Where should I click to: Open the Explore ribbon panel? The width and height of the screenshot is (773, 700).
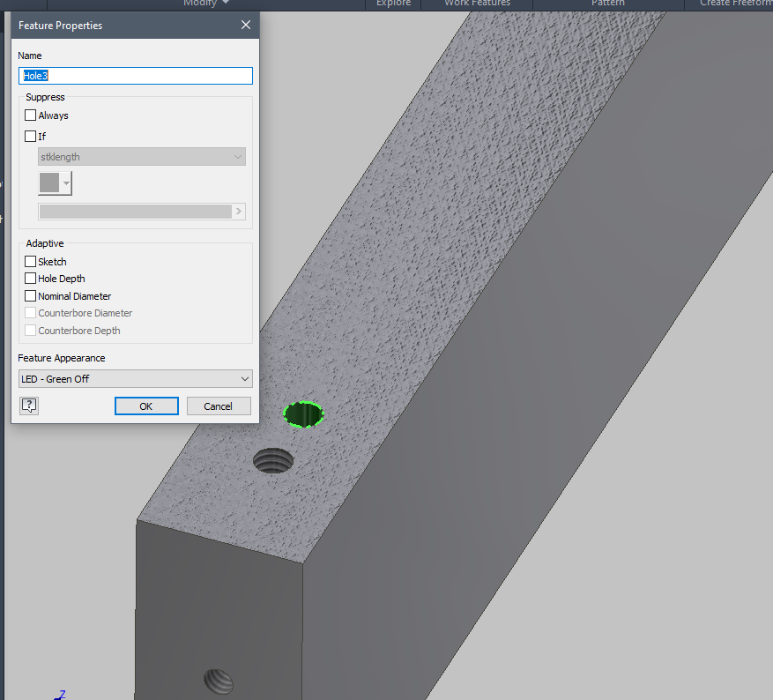(393, 4)
